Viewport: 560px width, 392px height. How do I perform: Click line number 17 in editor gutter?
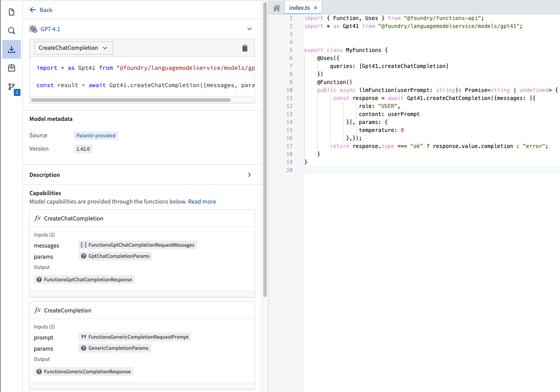pos(290,146)
